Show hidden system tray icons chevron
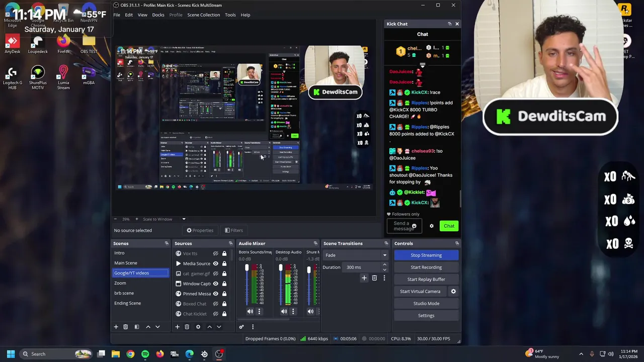This screenshot has width=644, height=362. (581, 354)
